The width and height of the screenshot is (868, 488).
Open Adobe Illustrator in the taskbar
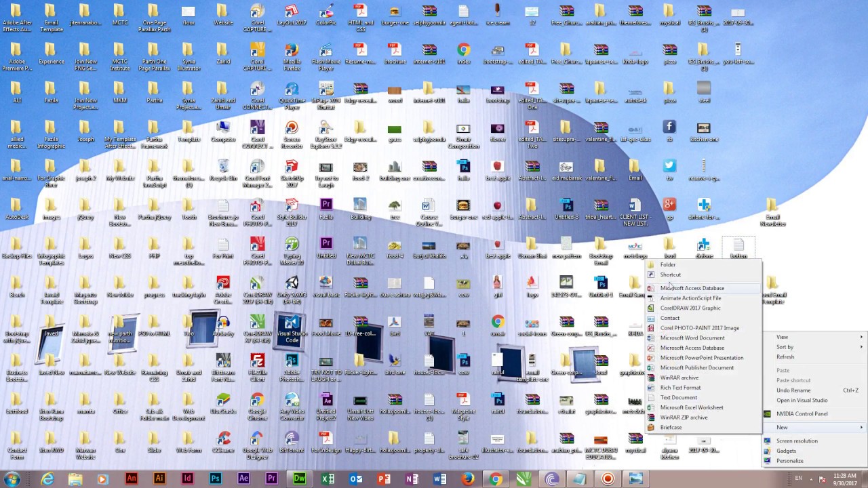(x=159, y=479)
